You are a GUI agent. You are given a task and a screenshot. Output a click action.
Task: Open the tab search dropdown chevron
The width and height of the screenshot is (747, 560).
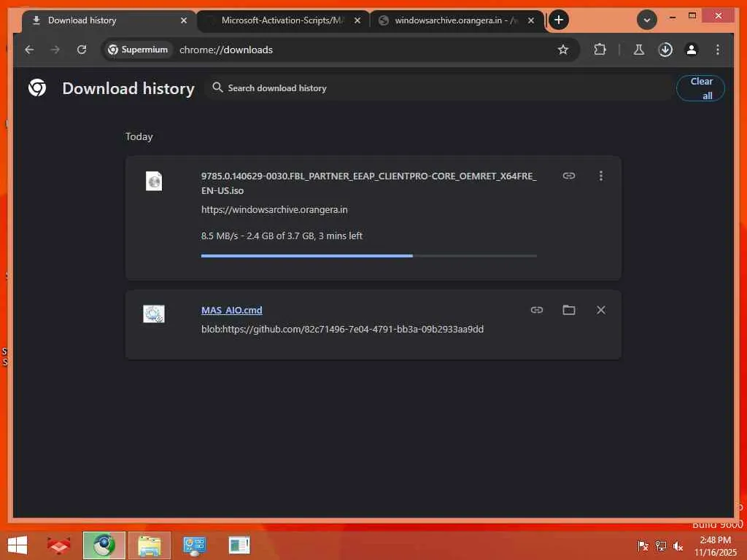647,20
